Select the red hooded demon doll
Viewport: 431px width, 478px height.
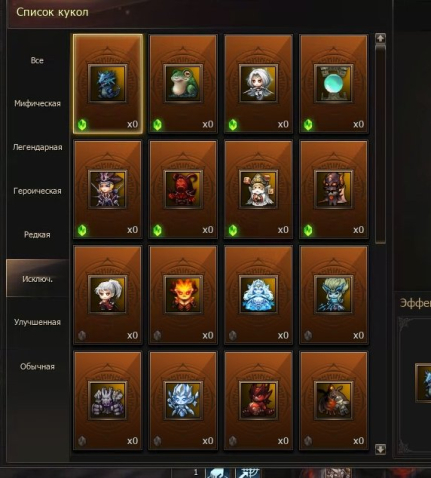point(183,189)
